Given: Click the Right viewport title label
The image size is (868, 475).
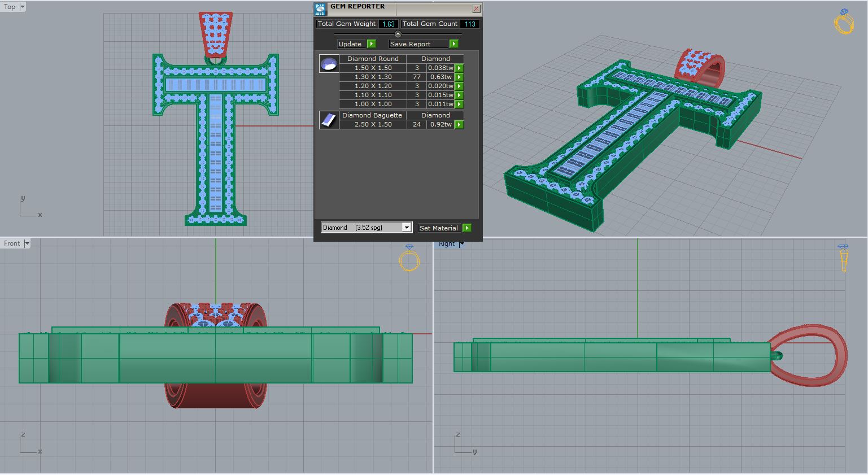Looking at the screenshot, I should click(x=447, y=243).
